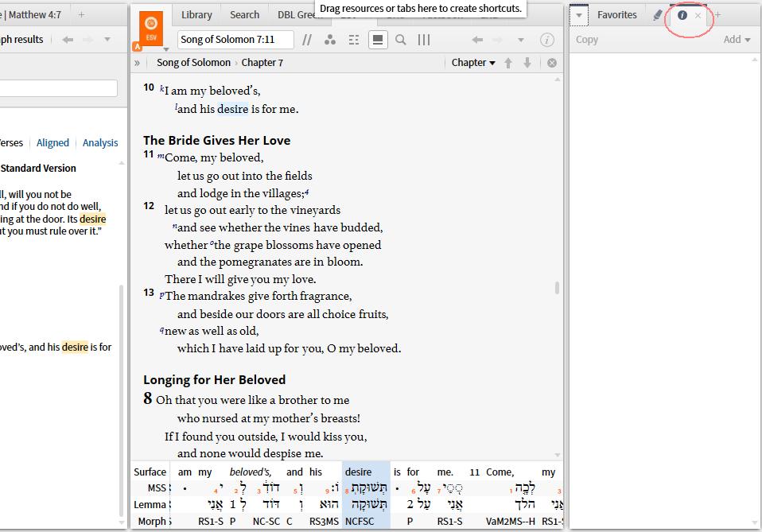Open the ESV resource information icon
Image resolution: width=762 pixels, height=532 pixels.
(546, 40)
